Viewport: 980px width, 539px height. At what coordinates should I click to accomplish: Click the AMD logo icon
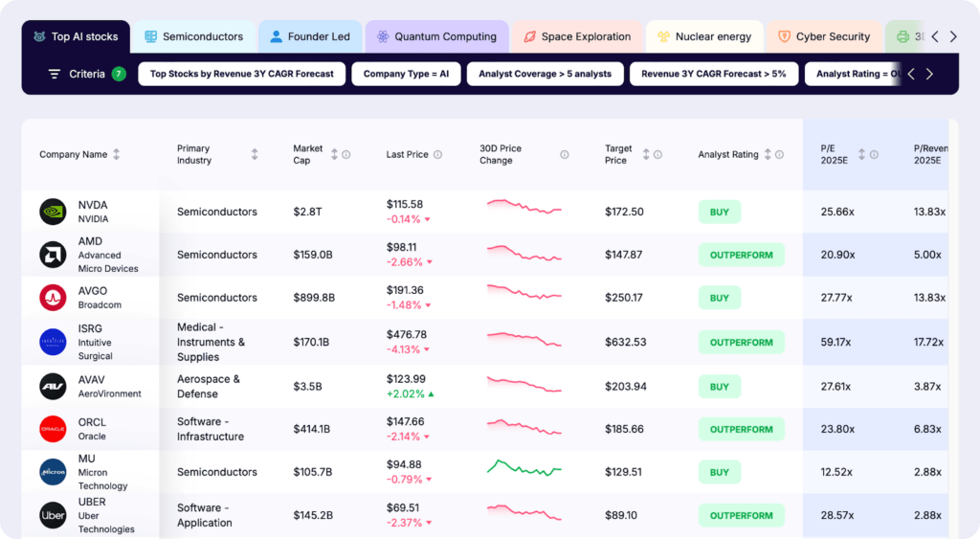pyautogui.click(x=53, y=255)
